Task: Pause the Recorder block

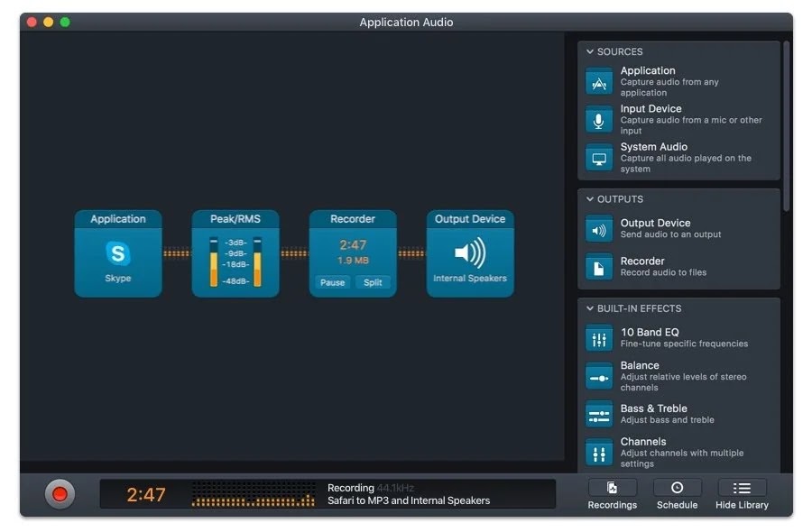Action: [x=332, y=282]
